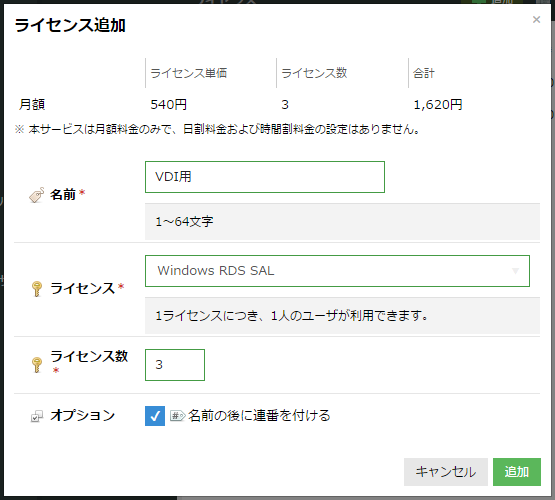555x500 pixels.
Task: Click the numbered tag icon before 名前の後に連番を付ける
Action: [x=177, y=415]
